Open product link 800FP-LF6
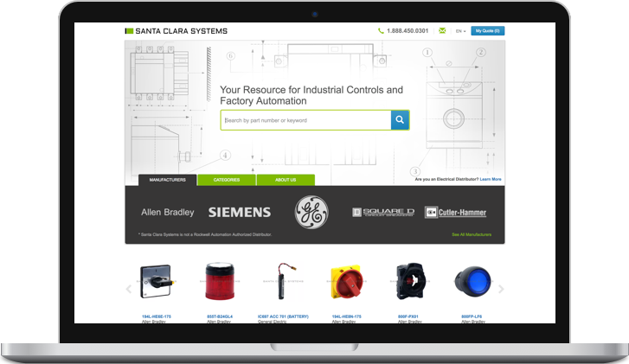 [472, 316]
